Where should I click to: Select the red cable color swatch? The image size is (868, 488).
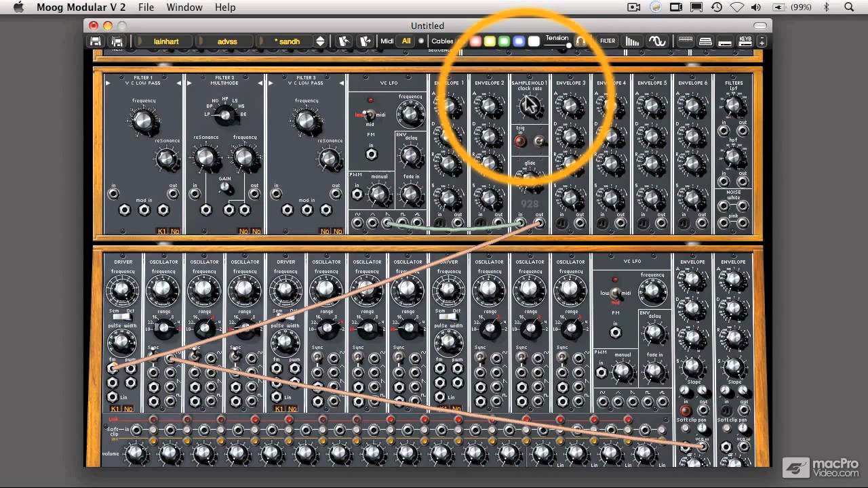point(475,41)
